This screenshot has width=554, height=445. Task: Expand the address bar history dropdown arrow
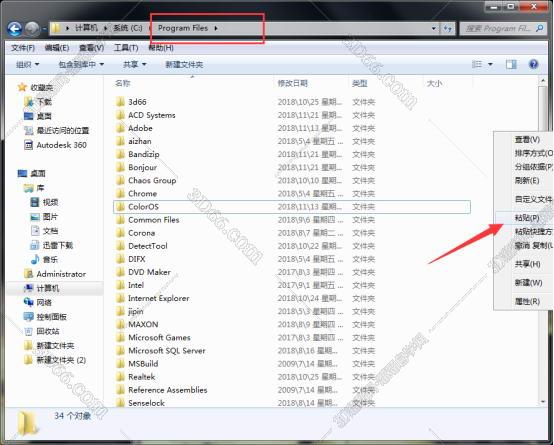(x=434, y=28)
